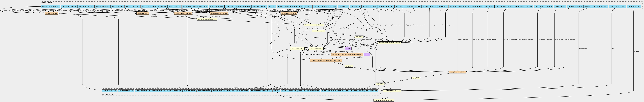Click the 'SelectVariants (GATK 3.6)' node

click(392, 91)
